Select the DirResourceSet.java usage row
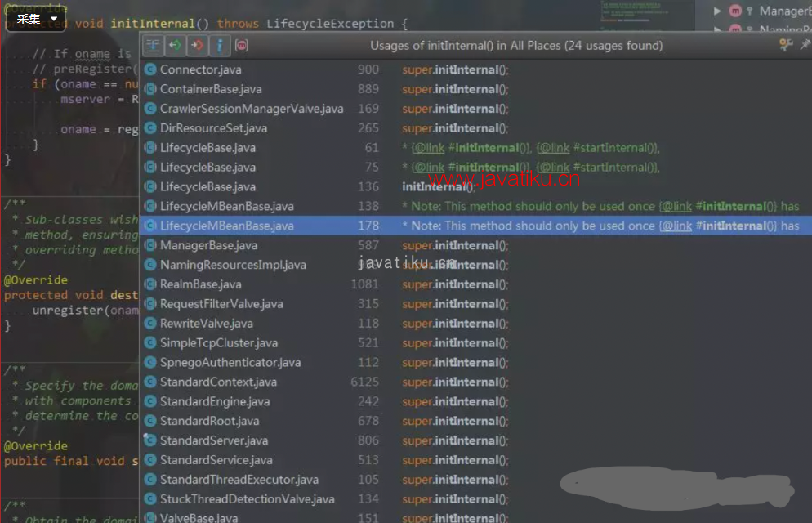Screen dimensions: 812x523 475,128
